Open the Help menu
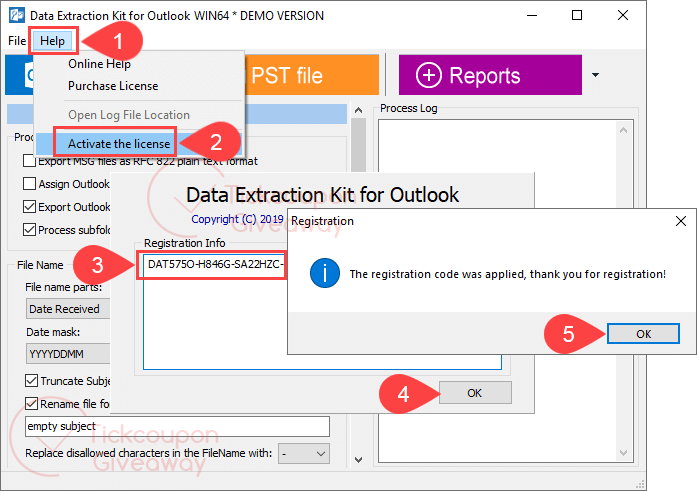 (53, 41)
